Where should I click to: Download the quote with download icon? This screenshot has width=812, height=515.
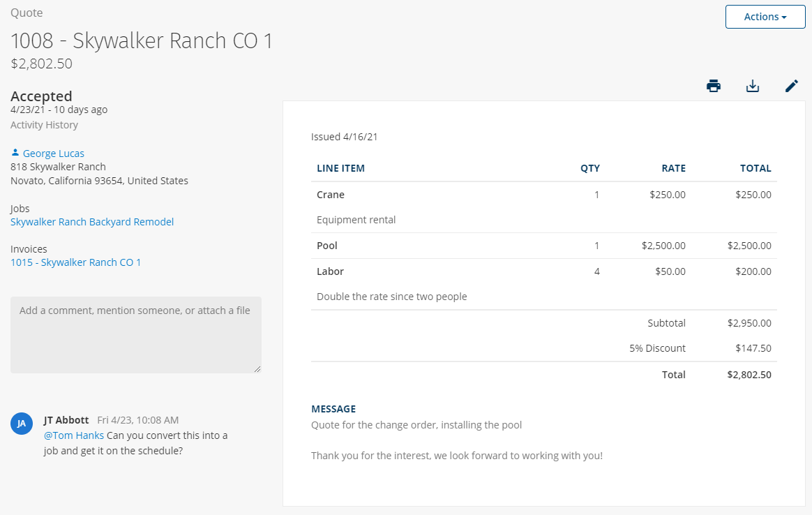753,86
